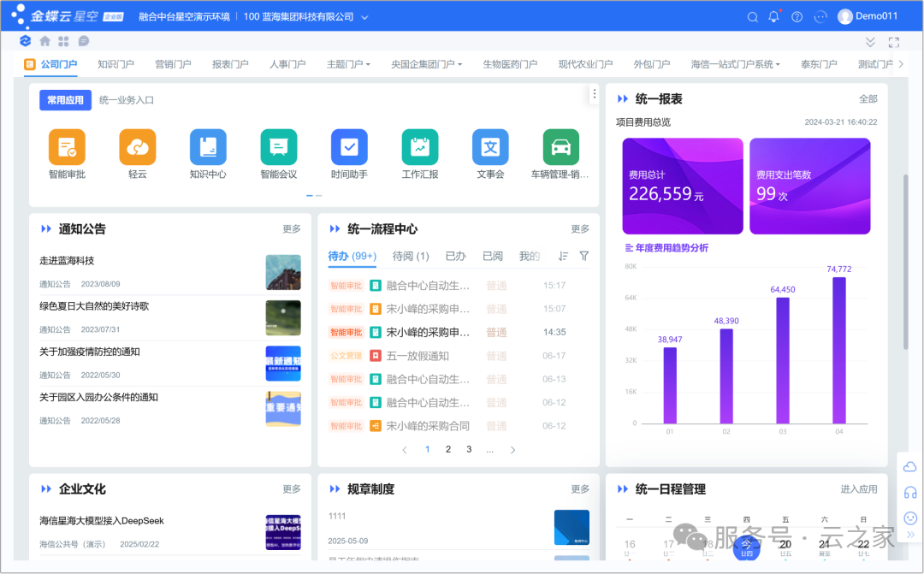Open the 轻云 application
This screenshot has width=924, height=574.
[137, 146]
